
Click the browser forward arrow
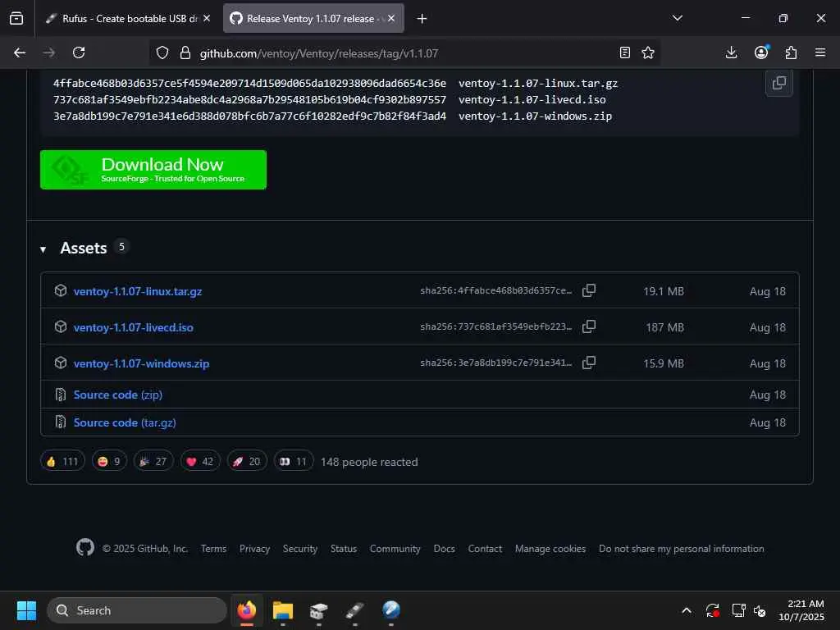point(48,52)
